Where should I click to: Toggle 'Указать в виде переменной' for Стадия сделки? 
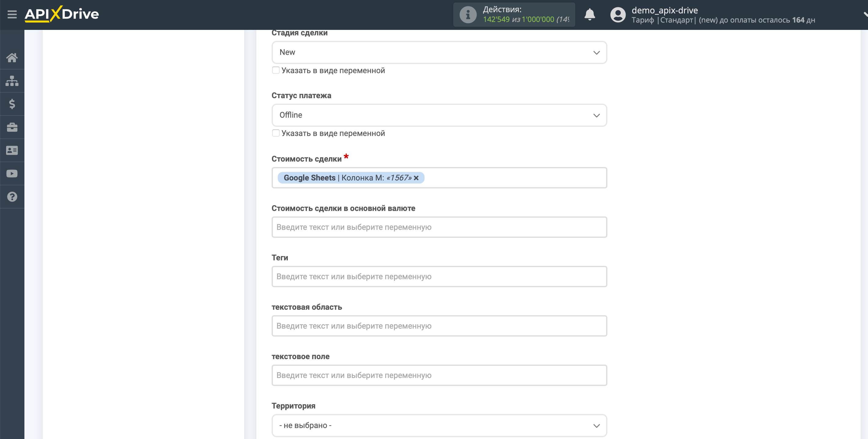[x=276, y=70]
